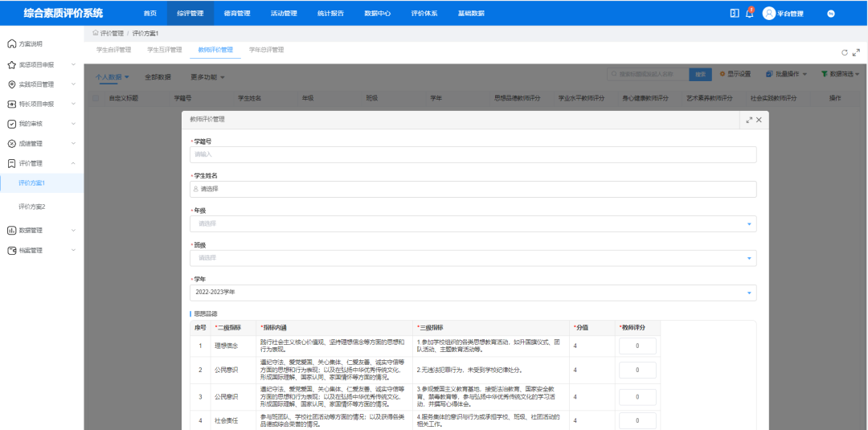This screenshot has width=868, height=430.
Task: Click the 批量操作 copy icon
Action: click(769, 74)
